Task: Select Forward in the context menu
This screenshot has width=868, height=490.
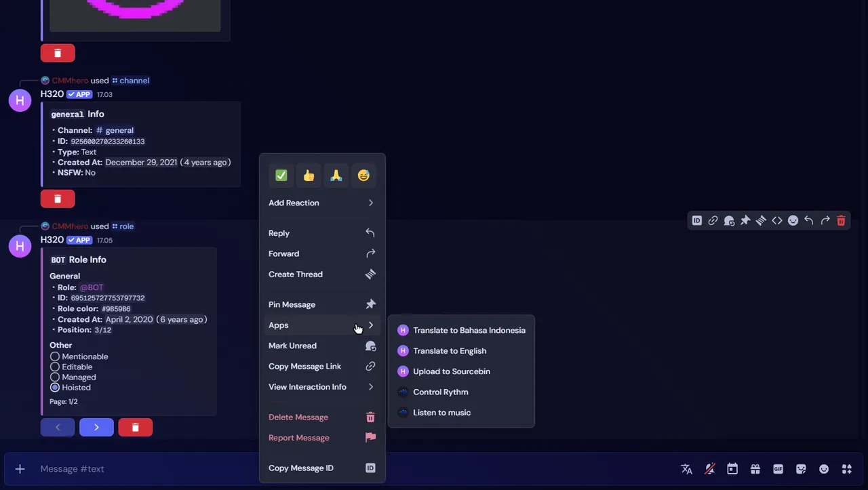Action: pos(322,253)
